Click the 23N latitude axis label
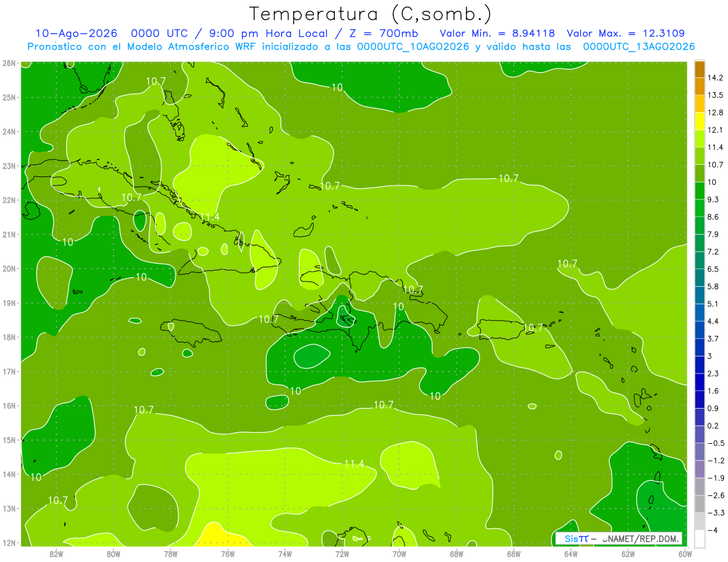This screenshot has width=728, height=562. (9, 166)
